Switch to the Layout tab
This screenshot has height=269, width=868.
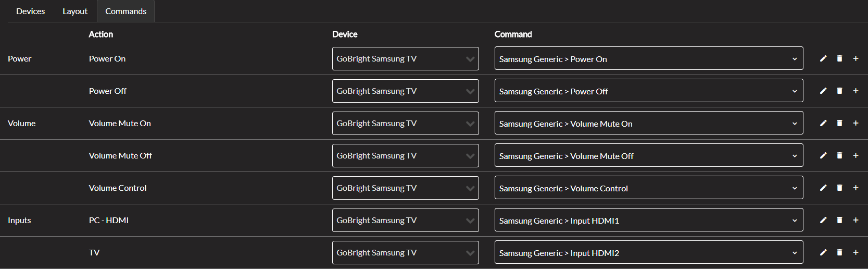(x=75, y=11)
